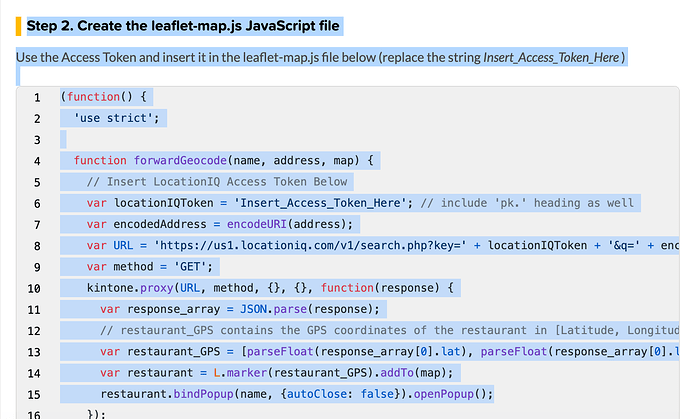Click the first 'parseFloat' on line 13
This screenshot has height=419, width=690.
280,352
